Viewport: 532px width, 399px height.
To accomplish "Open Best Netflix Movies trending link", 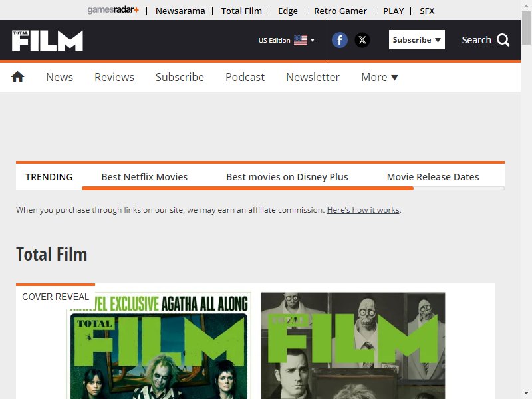I will click(x=144, y=177).
